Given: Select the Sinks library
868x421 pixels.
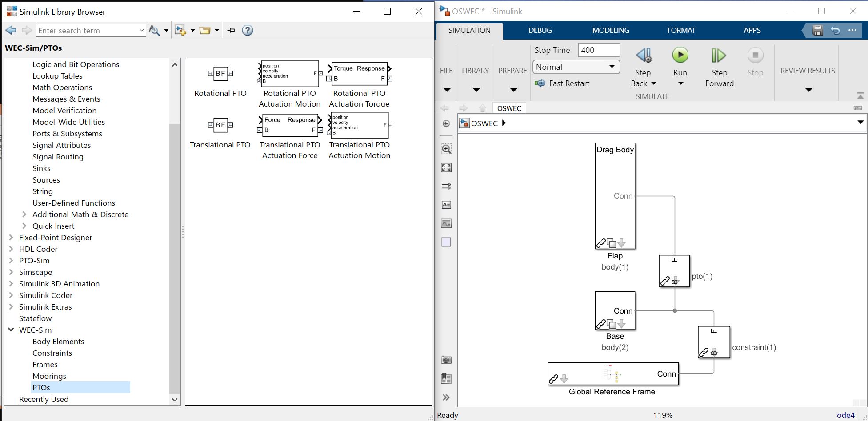Looking at the screenshot, I should coord(41,168).
